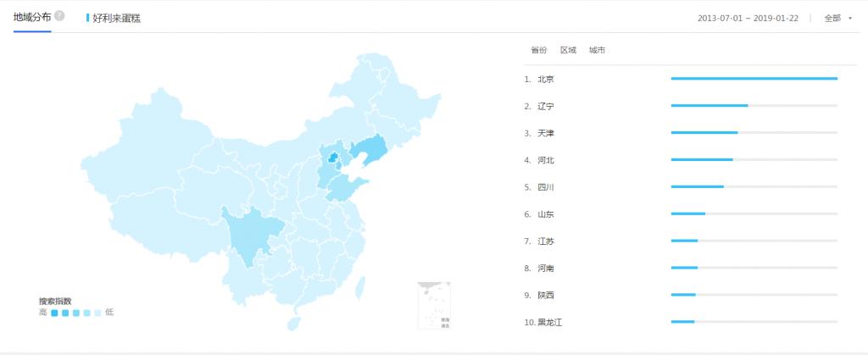Click 北京 in the ranking list

(545, 80)
